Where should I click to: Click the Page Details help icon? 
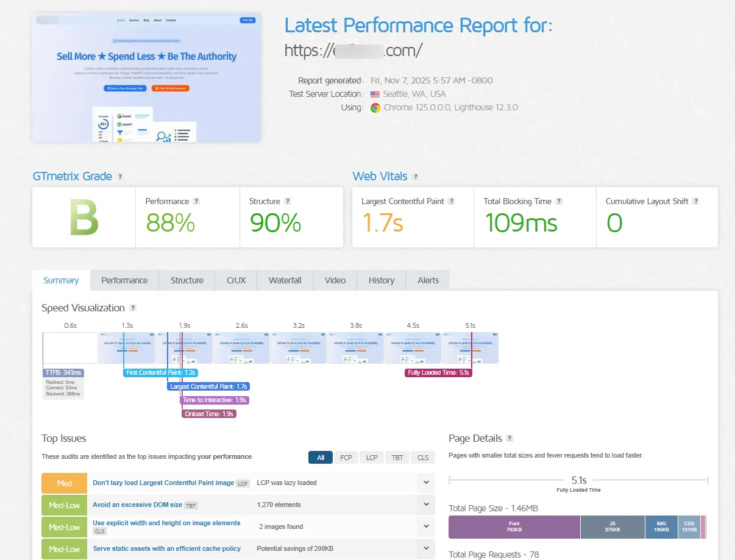pos(510,438)
